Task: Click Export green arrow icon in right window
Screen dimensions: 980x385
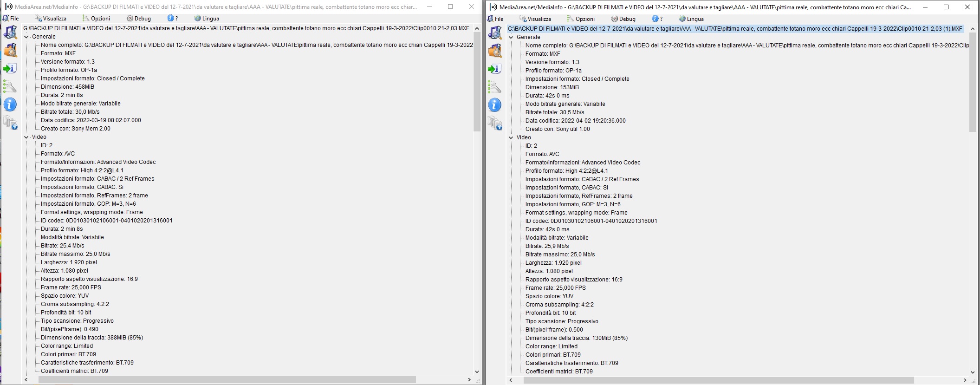Action: coord(495,69)
